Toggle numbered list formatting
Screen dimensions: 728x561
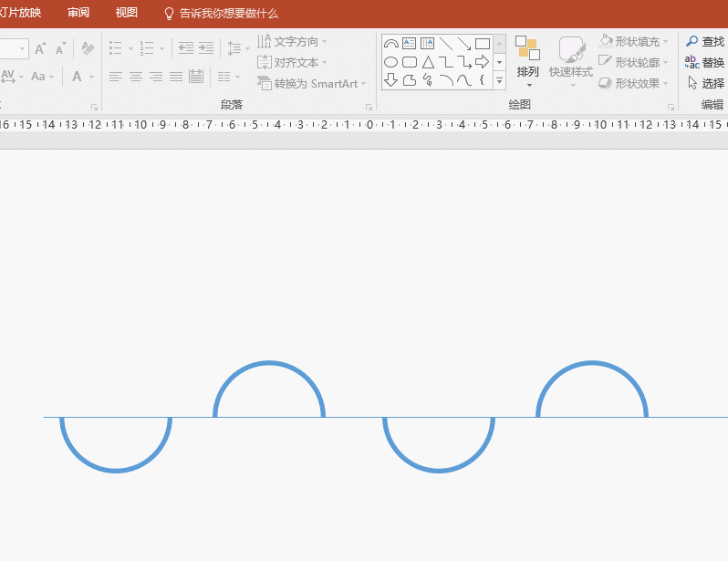(147, 47)
